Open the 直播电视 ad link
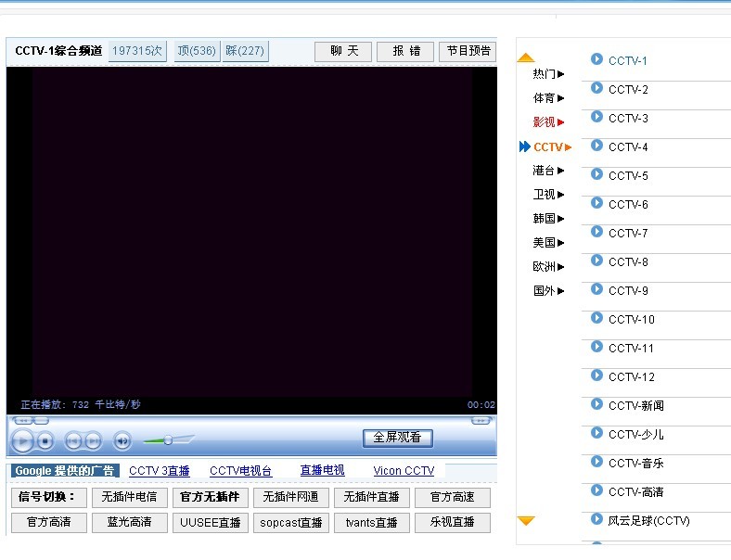The image size is (731, 560). [322, 471]
